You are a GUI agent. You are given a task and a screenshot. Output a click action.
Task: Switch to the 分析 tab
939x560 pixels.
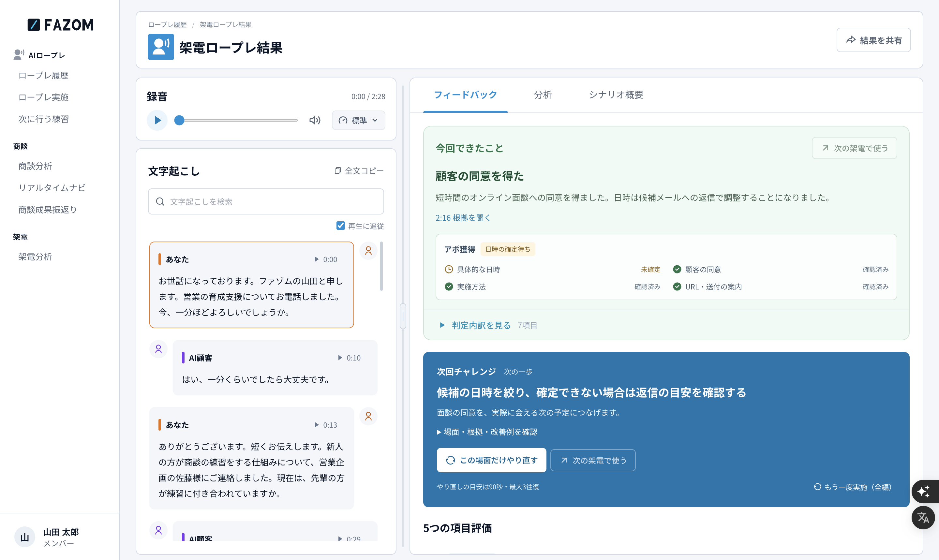pyautogui.click(x=543, y=95)
